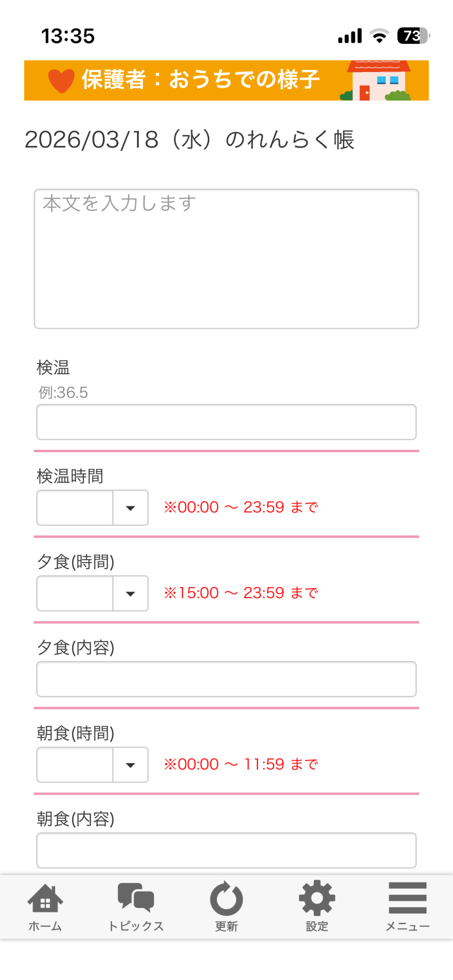This screenshot has width=453, height=980.
Task: Tap the orange heart icon in banner
Action: [61, 81]
